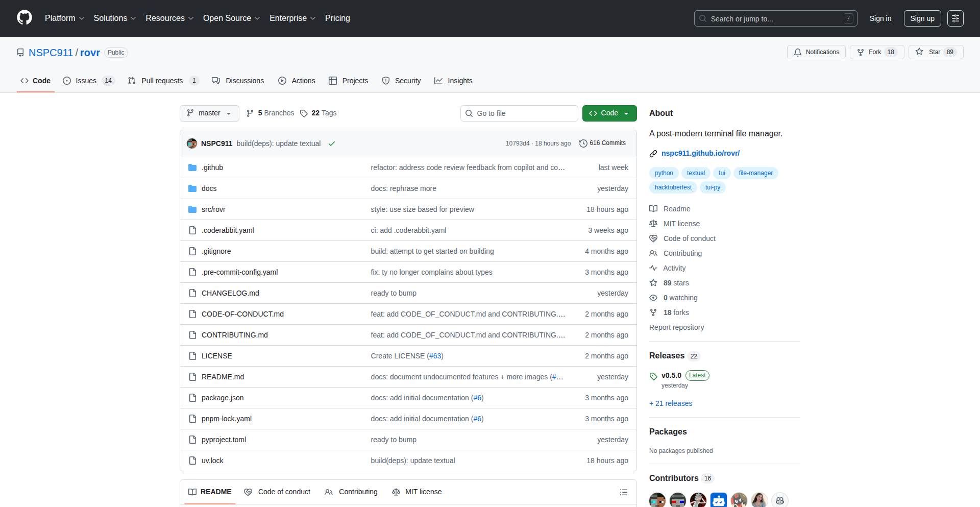The image size is (980, 507).
Task: Click NSPC911's avatar in latest commit
Action: pos(192,143)
